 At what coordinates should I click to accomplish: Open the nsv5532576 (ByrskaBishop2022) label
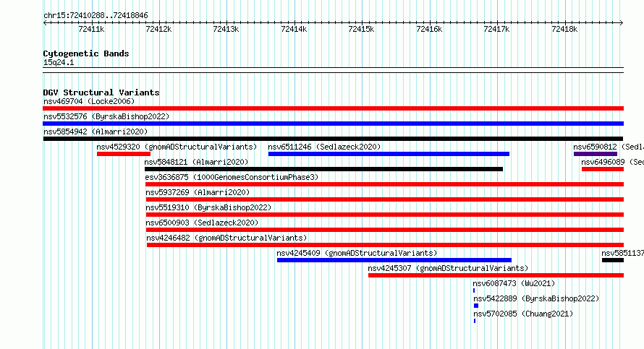pos(106,116)
